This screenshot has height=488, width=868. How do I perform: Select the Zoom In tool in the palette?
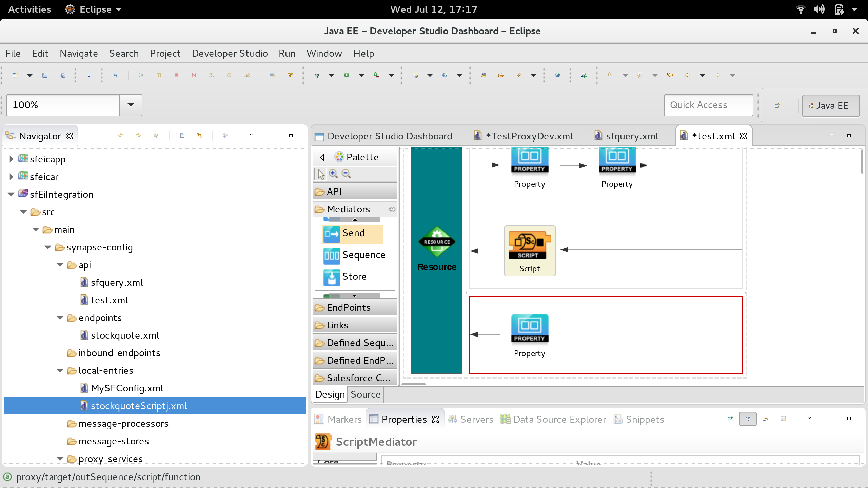pyautogui.click(x=333, y=174)
